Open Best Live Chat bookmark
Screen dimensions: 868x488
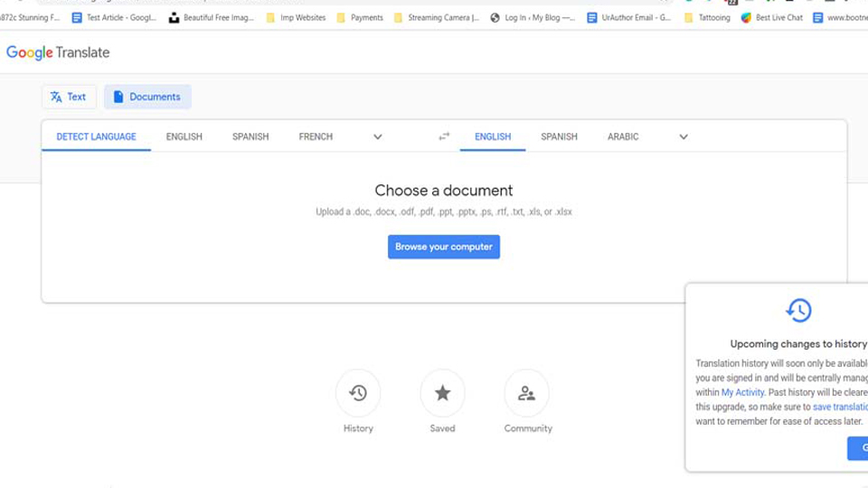tap(772, 18)
